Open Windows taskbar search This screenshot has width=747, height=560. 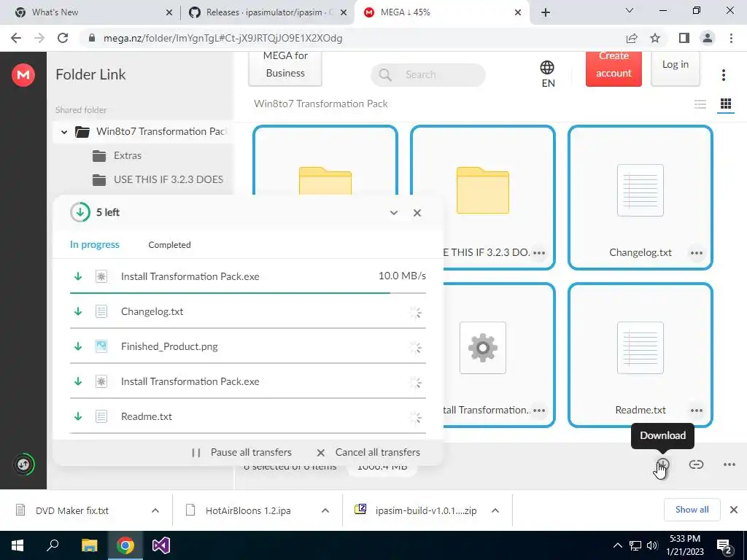53,545
